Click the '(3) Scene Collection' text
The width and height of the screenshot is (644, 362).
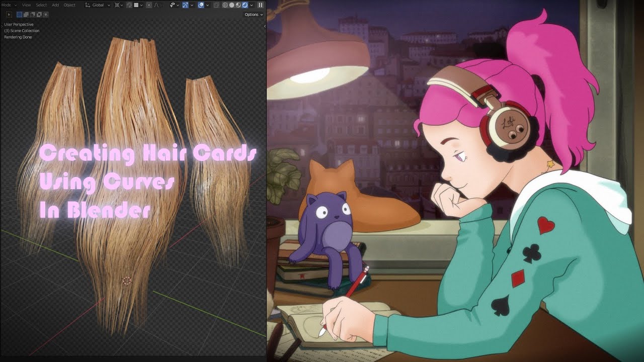coord(22,31)
